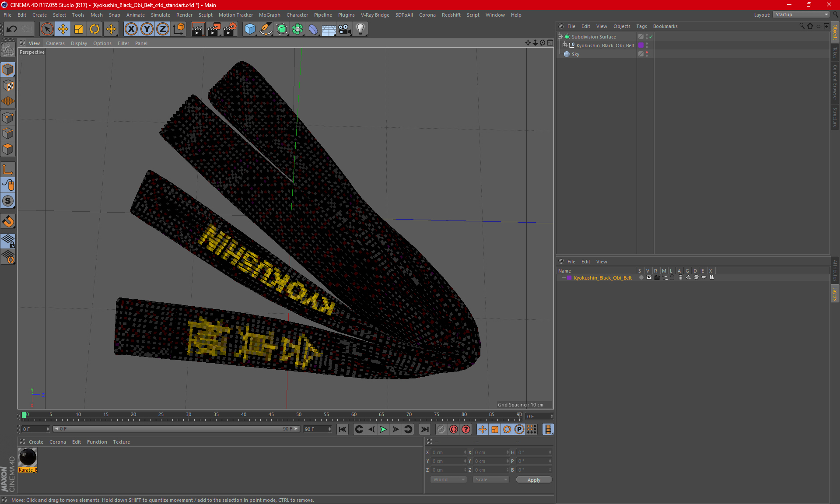Image resolution: width=840 pixels, height=504 pixels.
Task: Add a Subdivision Surface generator
Action: tap(282, 29)
